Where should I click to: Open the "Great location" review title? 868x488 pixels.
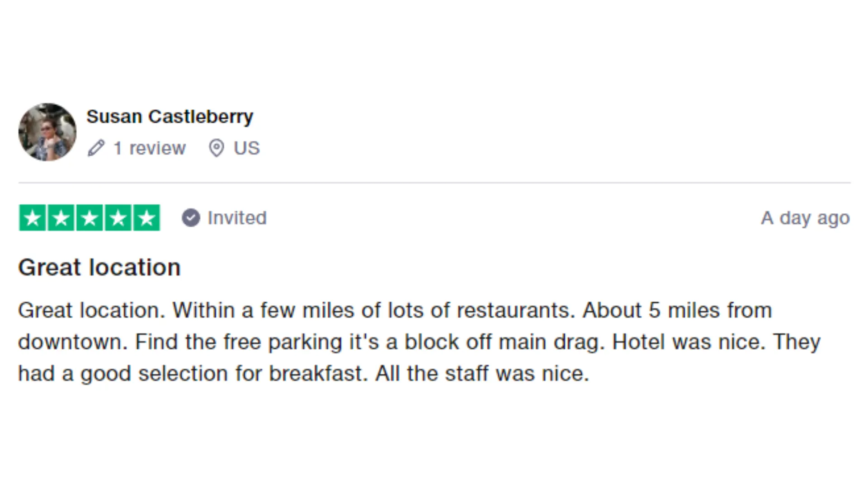[x=99, y=267]
